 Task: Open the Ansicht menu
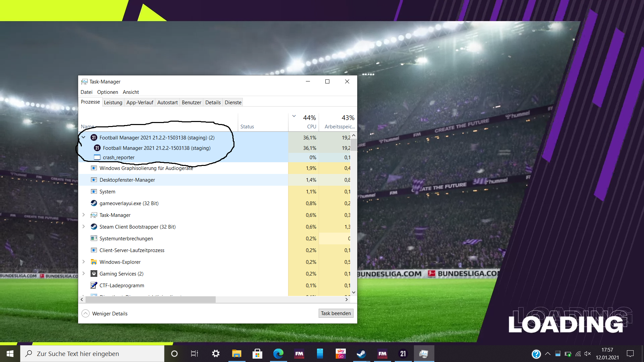[x=131, y=92]
